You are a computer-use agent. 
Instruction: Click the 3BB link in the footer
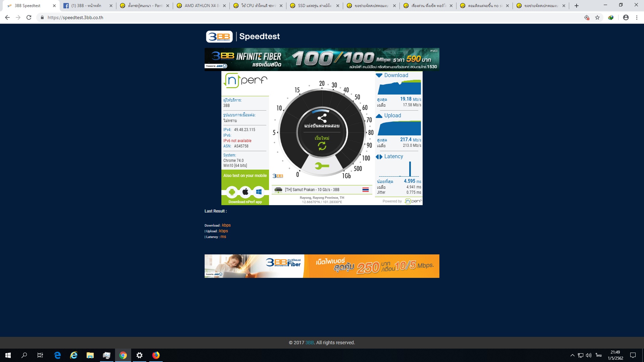click(x=309, y=343)
